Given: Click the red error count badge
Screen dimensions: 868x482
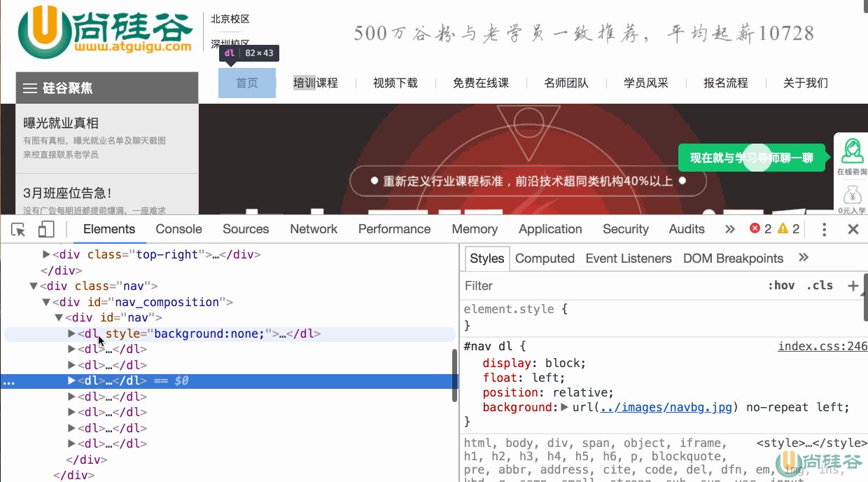Looking at the screenshot, I should [x=761, y=229].
